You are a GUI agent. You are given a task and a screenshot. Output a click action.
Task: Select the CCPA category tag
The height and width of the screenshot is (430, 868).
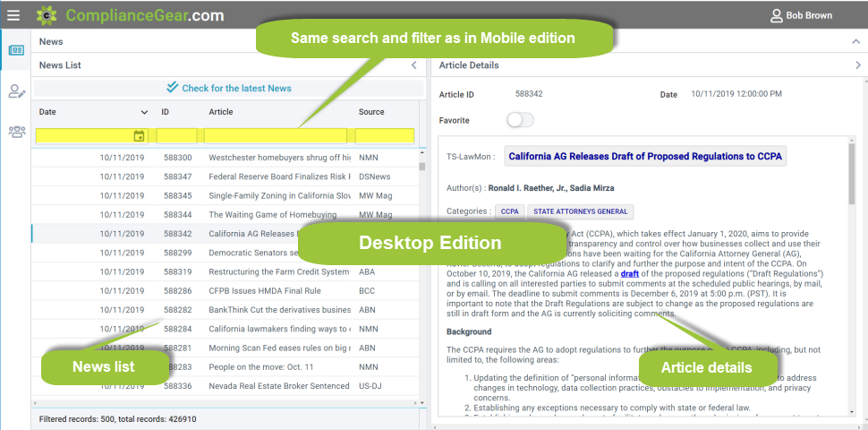coord(509,212)
